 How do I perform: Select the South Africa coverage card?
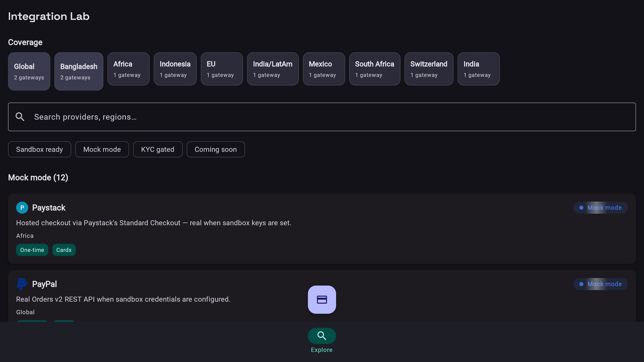[375, 69]
